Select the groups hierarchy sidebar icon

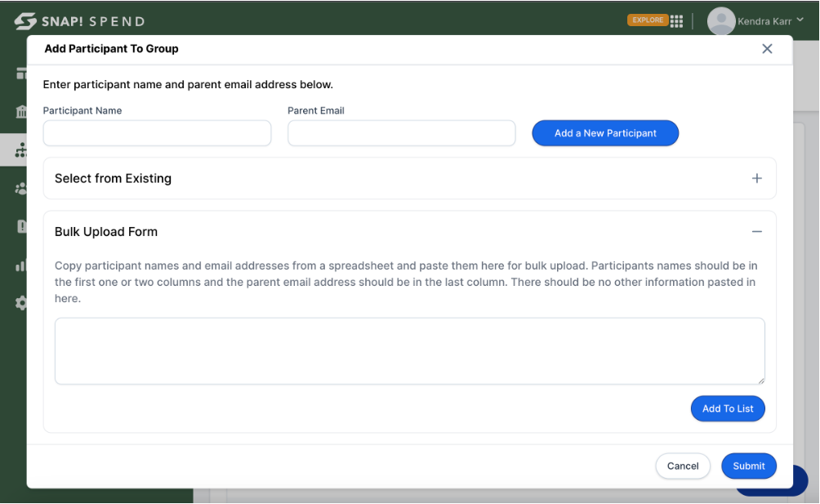[21, 150]
